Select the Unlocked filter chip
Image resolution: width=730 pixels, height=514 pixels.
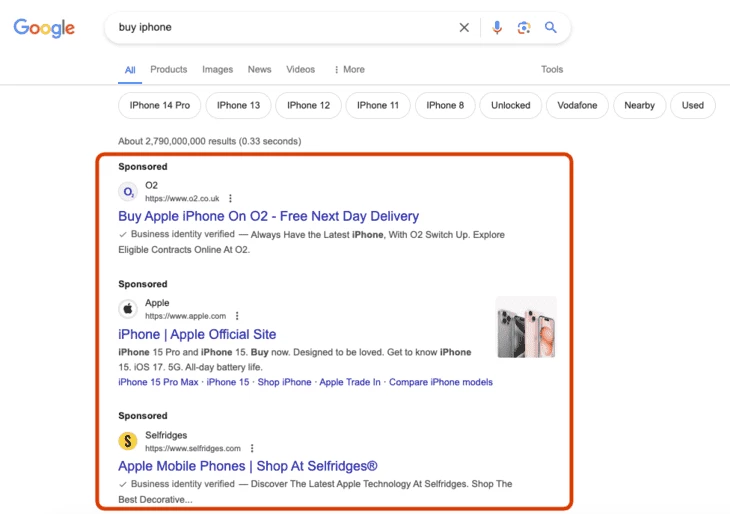coord(511,105)
